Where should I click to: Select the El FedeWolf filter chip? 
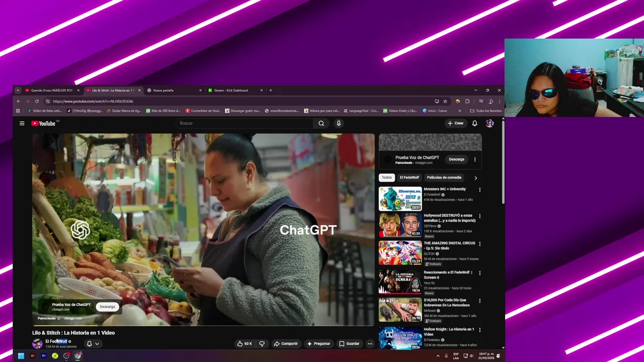pyautogui.click(x=409, y=177)
